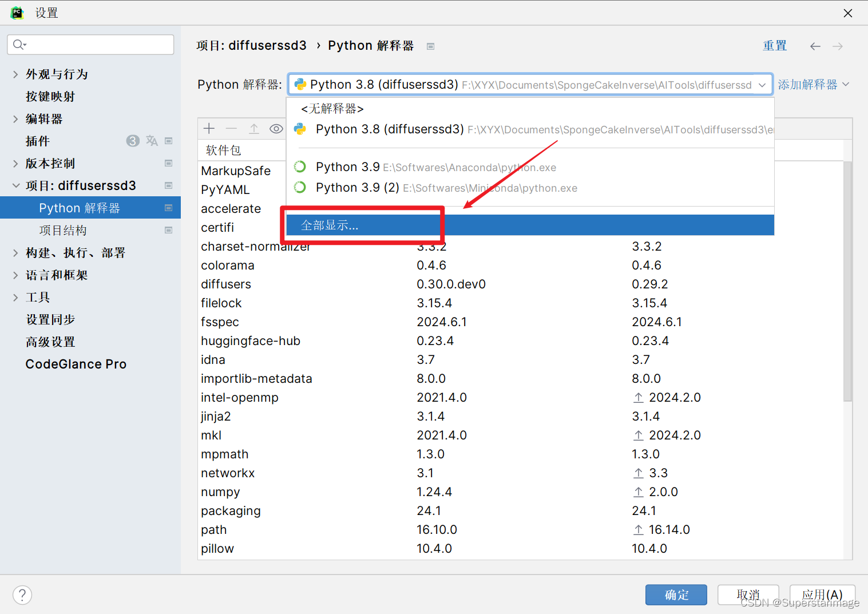Click the 软件包 column header
868x614 pixels.
(223, 150)
